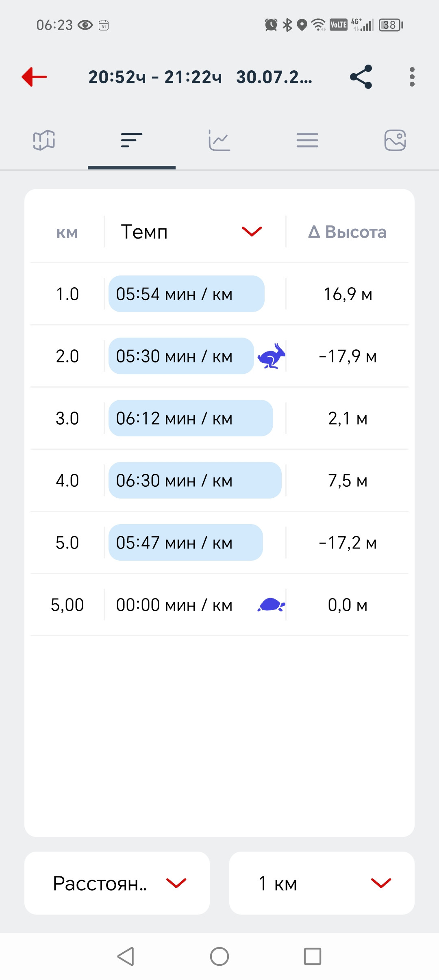The height and width of the screenshot is (980, 439).
Task: Open the three-dot overflow menu
Action: click(412, 77)
